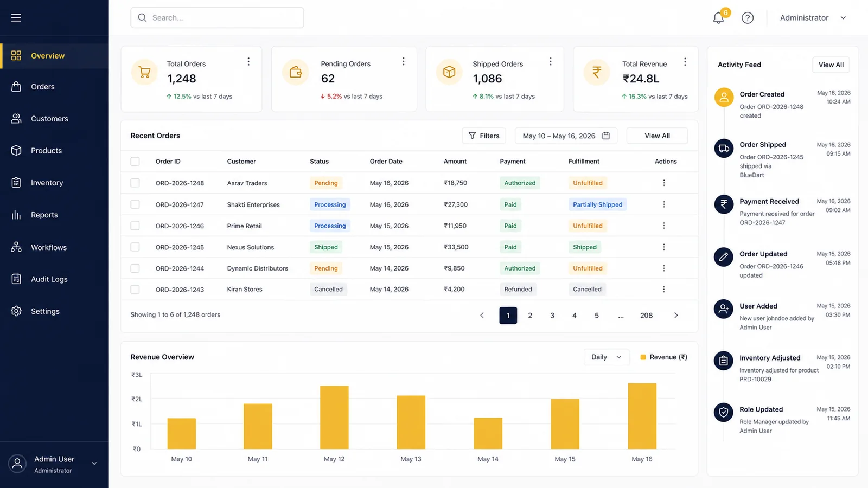Image resolution: width=868 pixels, height=488 pixels.
Task: Open the Pending Orders card options menu
Action: 403,62
